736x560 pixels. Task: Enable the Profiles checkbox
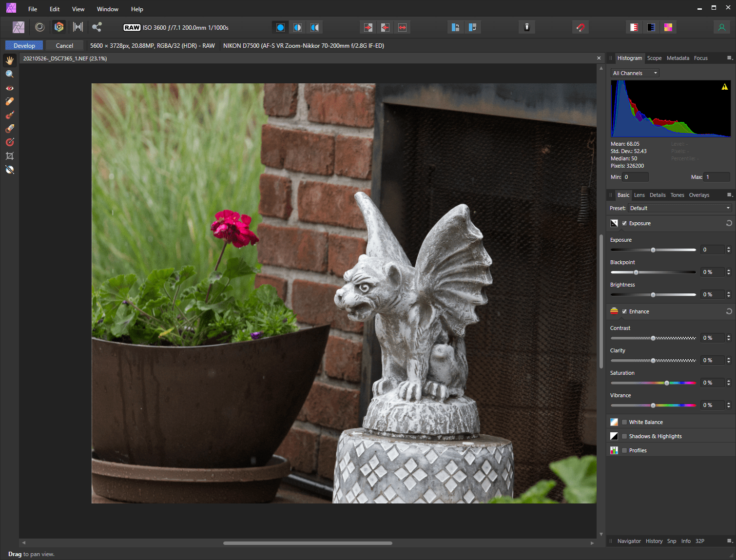624,450
